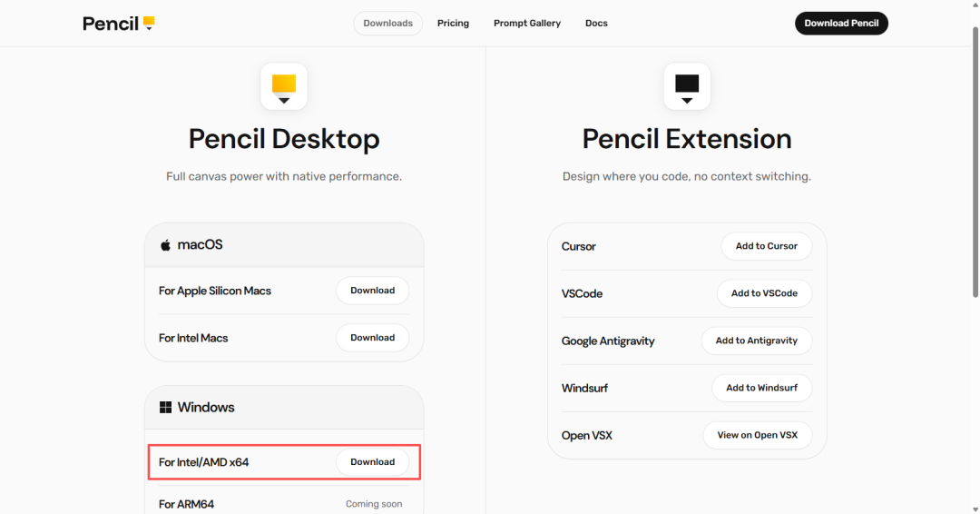Open the Docs link in navigation
This screenshot has height=514, width=980.
click(596, 23)
